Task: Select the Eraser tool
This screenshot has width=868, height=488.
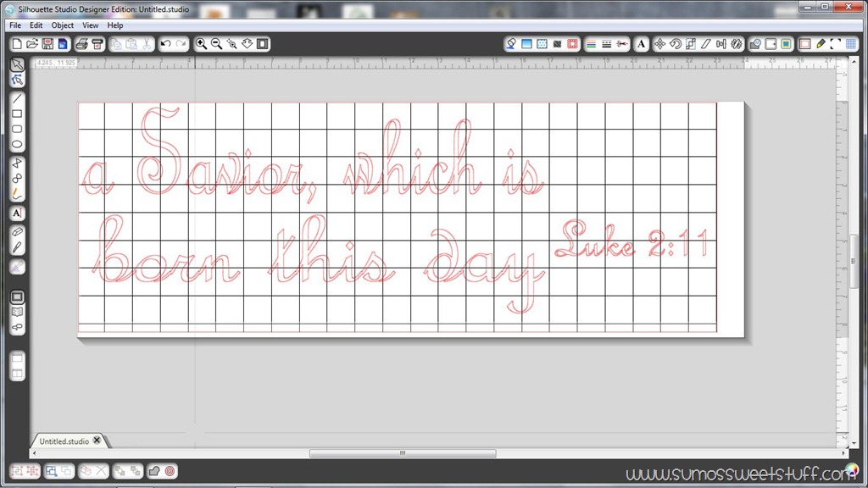Action: tap(17, 232)
